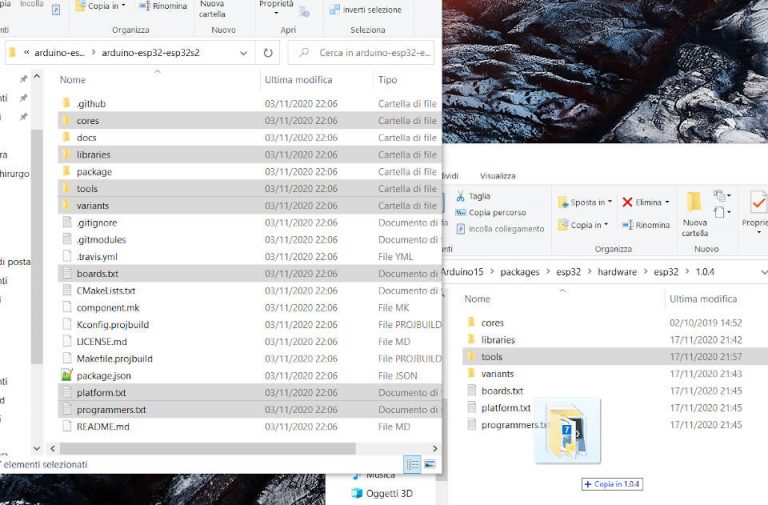The width and height of the screenshot is (768, 505).
Task: Click the Taglia scissors icon
Action: click(x=459, y=196)
